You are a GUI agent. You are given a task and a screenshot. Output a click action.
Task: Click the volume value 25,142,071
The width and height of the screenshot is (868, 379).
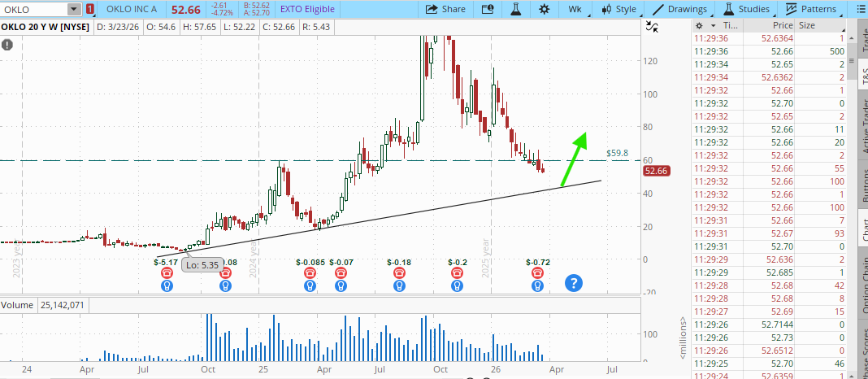coord(63,305)
